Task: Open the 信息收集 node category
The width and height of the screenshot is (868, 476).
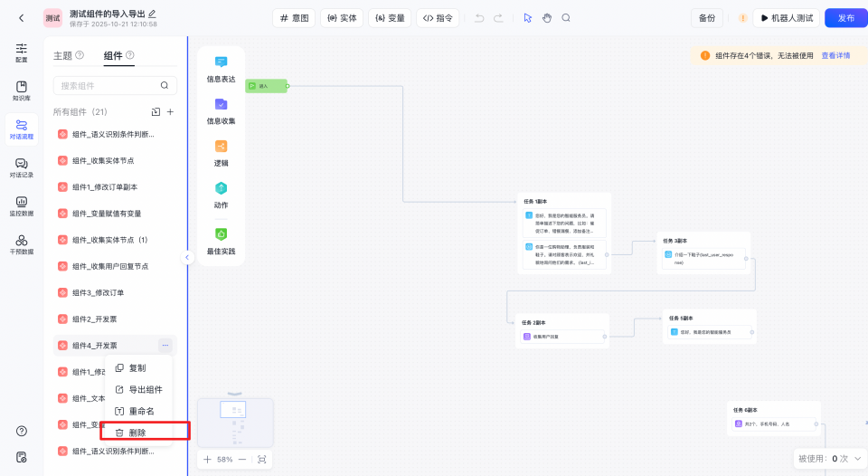Action: coord(221,111)
